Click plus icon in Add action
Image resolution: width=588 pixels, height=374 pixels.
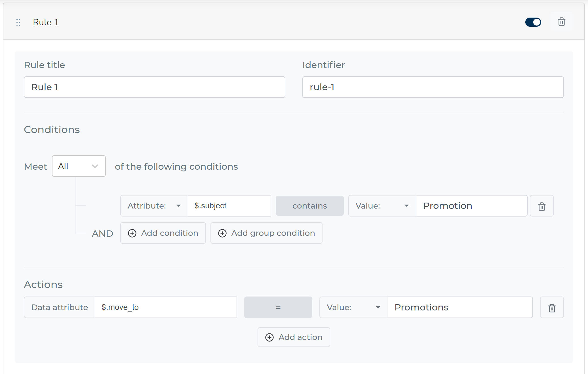click(x=269, y=337)
